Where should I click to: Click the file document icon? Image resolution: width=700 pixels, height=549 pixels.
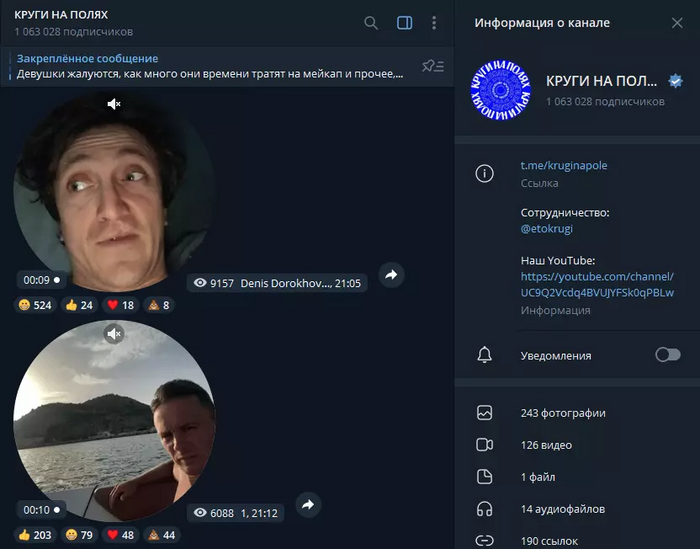(484, 477)
